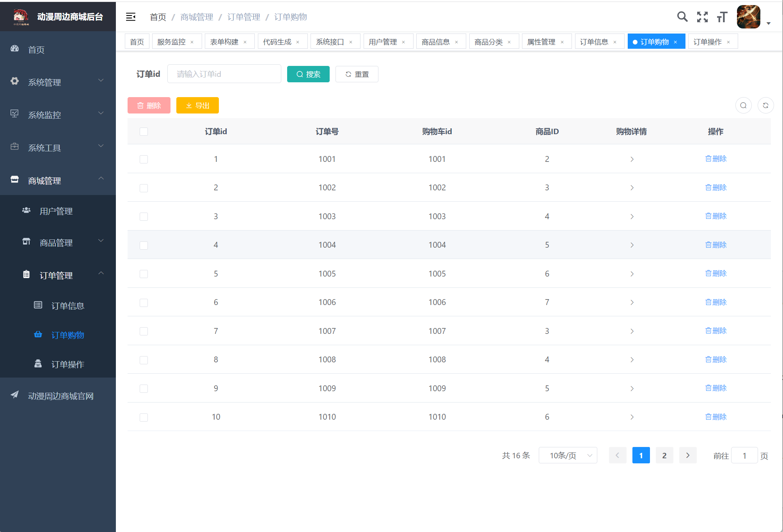Screen dimensions: 783x532
Task: Click the round refresh table icon
Action: coord(765,105)
